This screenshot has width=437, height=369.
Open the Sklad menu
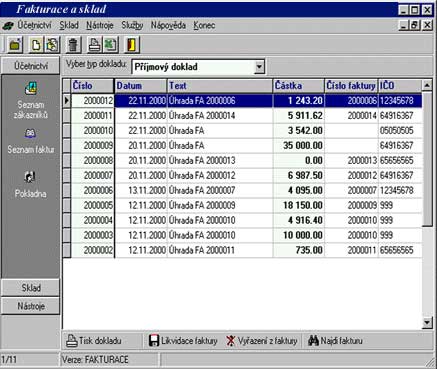[x=69, y=25]
